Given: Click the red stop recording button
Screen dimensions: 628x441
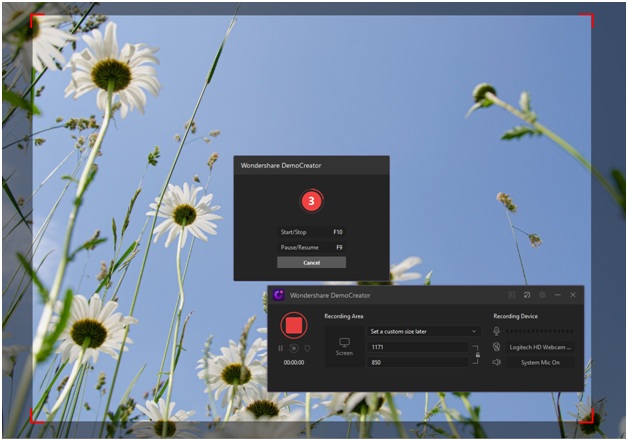Looking at the screenshot, I should (x=294, y=327).
